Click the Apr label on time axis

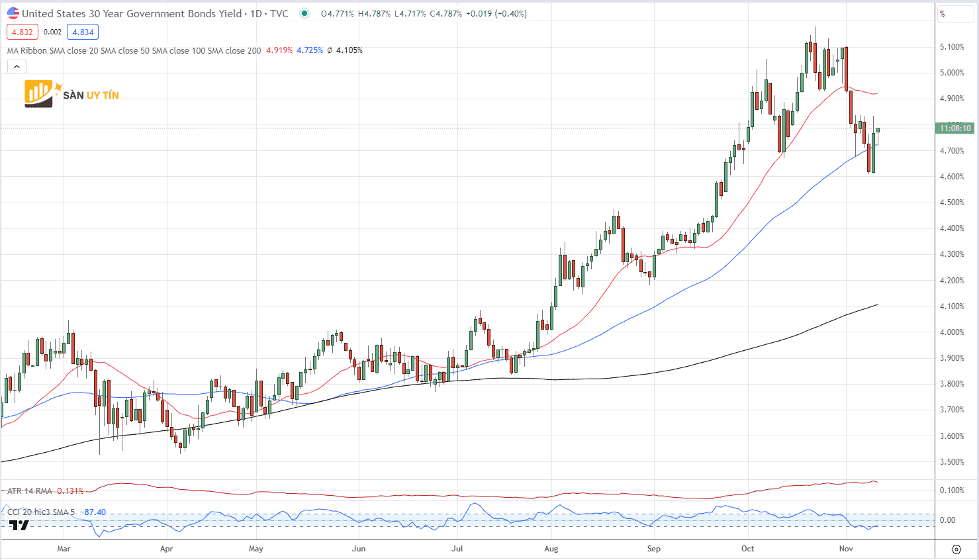(166, 549)
